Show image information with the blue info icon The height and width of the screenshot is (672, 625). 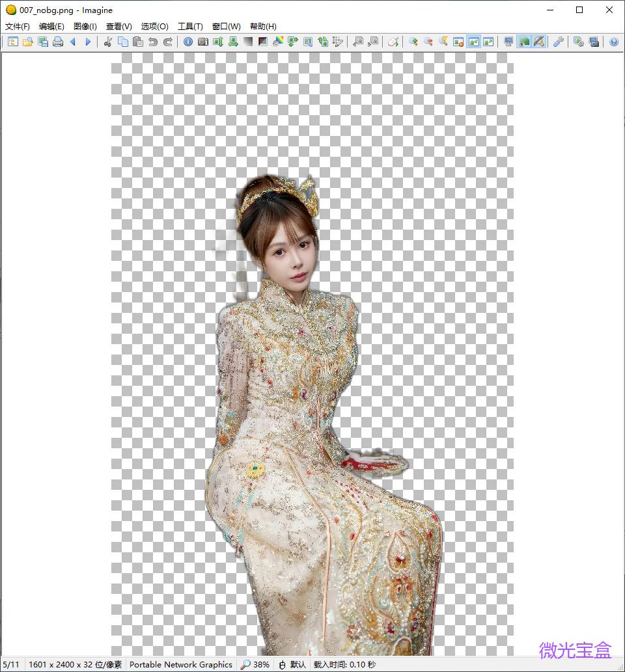(x=188, y=42)
